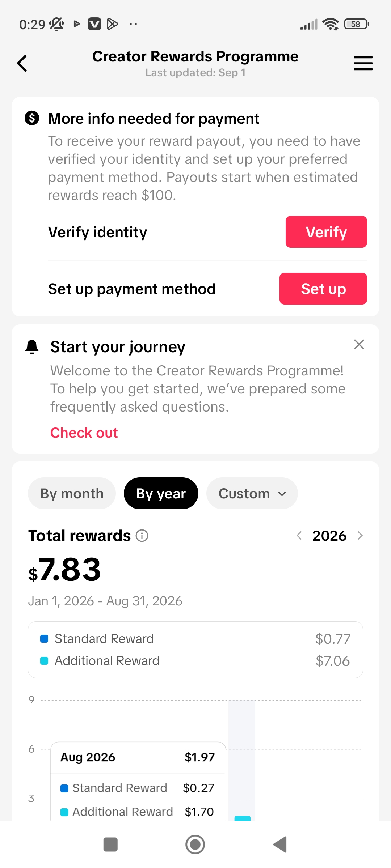Open the hamburger menu icon
Viewport: 391px width, 868px height.
point(363,63)
